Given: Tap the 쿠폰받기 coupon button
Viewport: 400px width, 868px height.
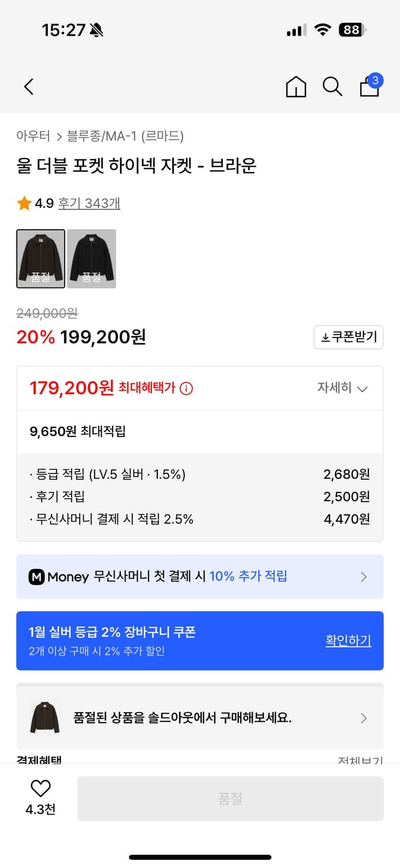Looking at the screenshot, I should coord(348,337).
